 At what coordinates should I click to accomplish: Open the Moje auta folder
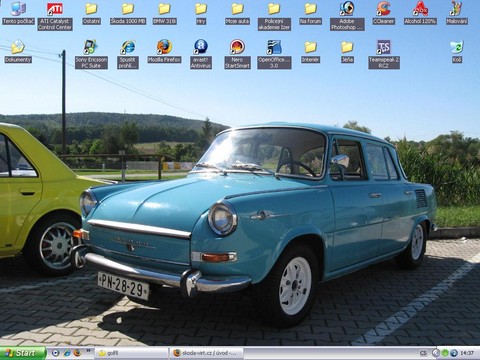pos(237,13)
